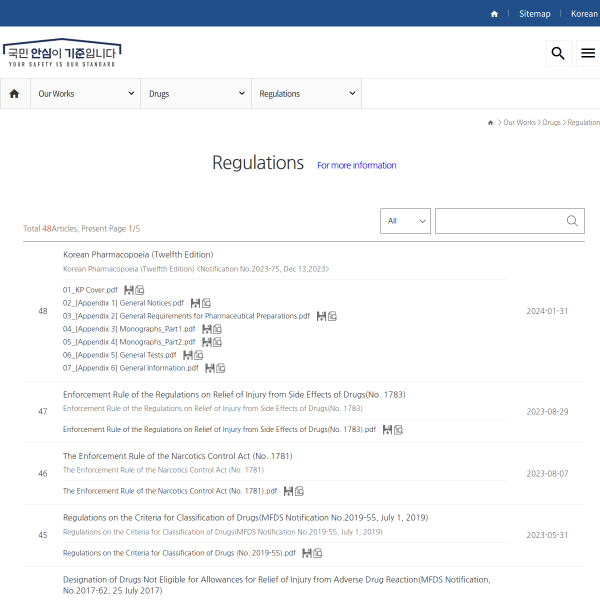Open the Enforcement Rule on Relief of Injury (No. 1783) title

point(234,395)
